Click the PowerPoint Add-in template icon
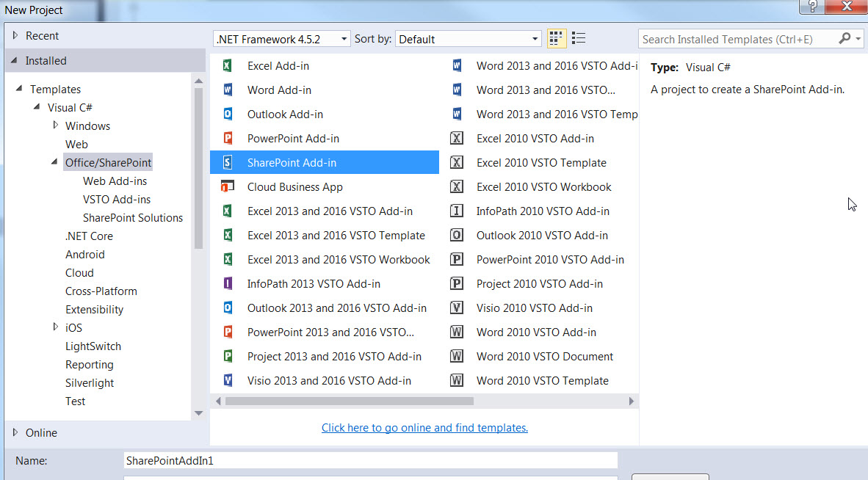868x480 pixels. coord(228,138)
